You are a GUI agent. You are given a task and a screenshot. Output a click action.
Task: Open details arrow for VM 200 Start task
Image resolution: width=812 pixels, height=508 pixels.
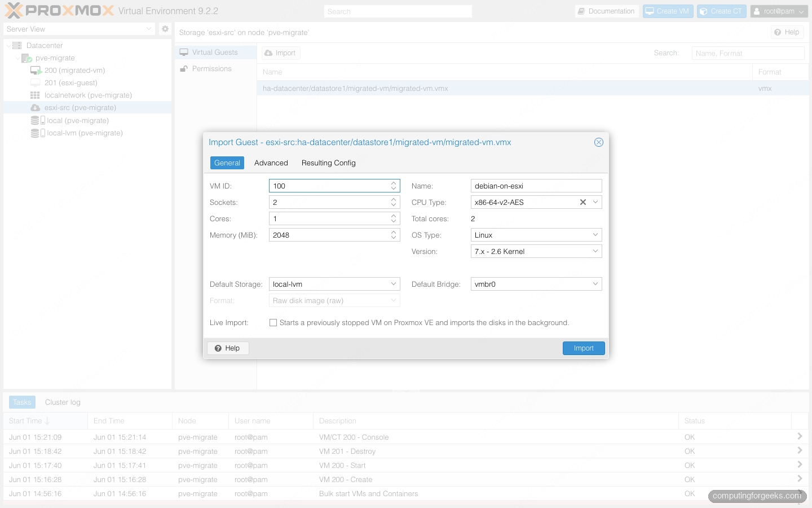tap(800, 465)
